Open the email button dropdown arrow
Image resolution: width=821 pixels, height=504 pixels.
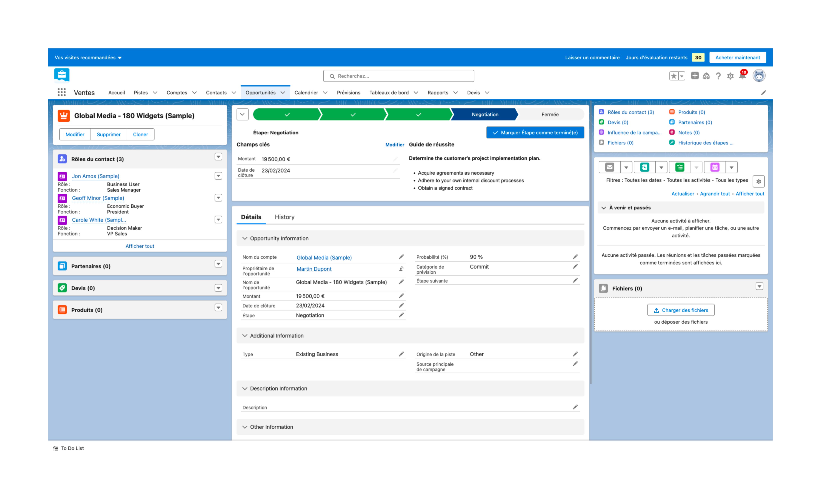626,167
